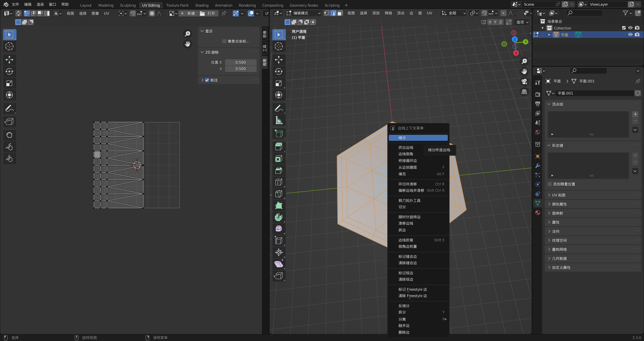Collapse the 2D 游标 panel
The image size is (644, 341).
pyautogui.click(x=228, y=52)
